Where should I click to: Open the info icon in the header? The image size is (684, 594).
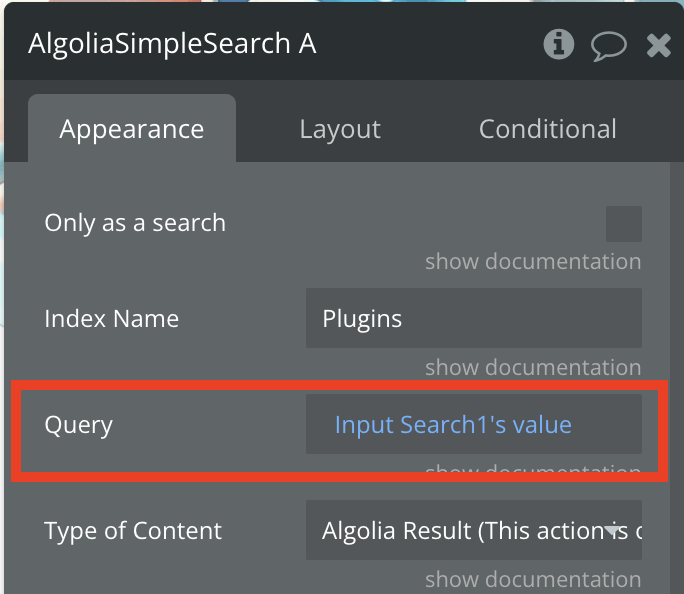(558, 44)
